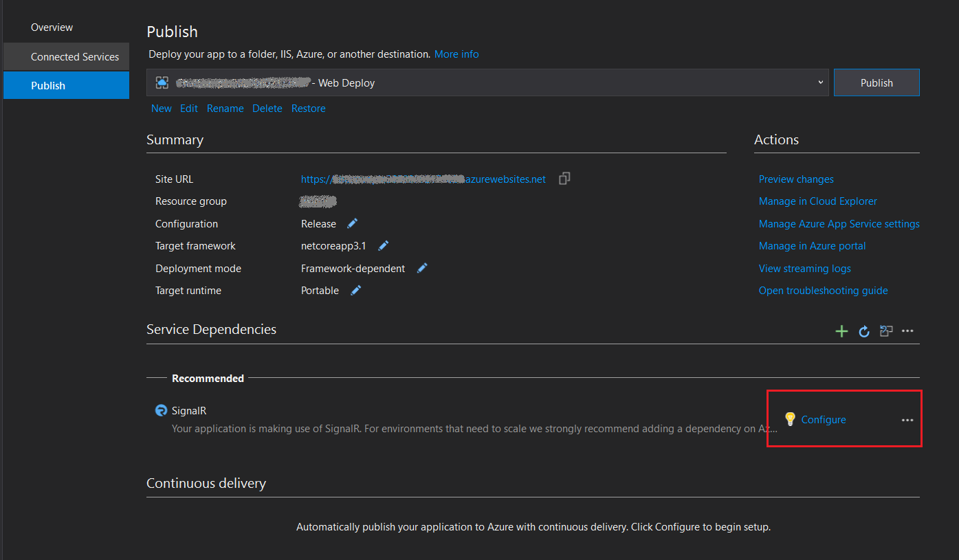Open the Connected Services tab

pos(74,57)
